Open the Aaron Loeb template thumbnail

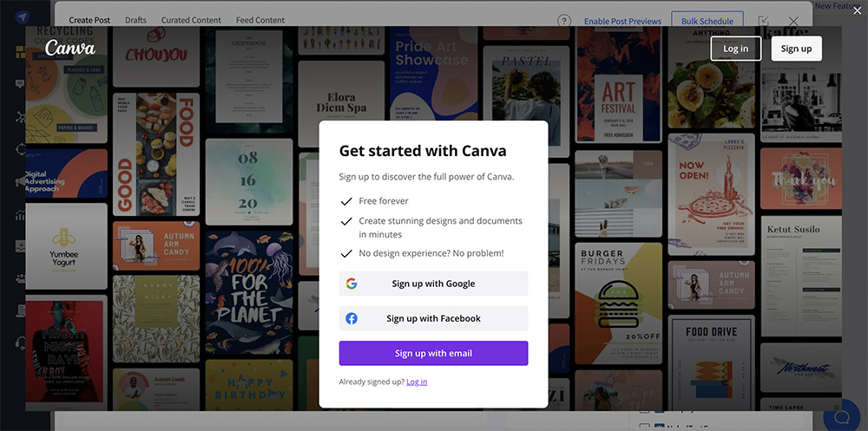[156, 389]
